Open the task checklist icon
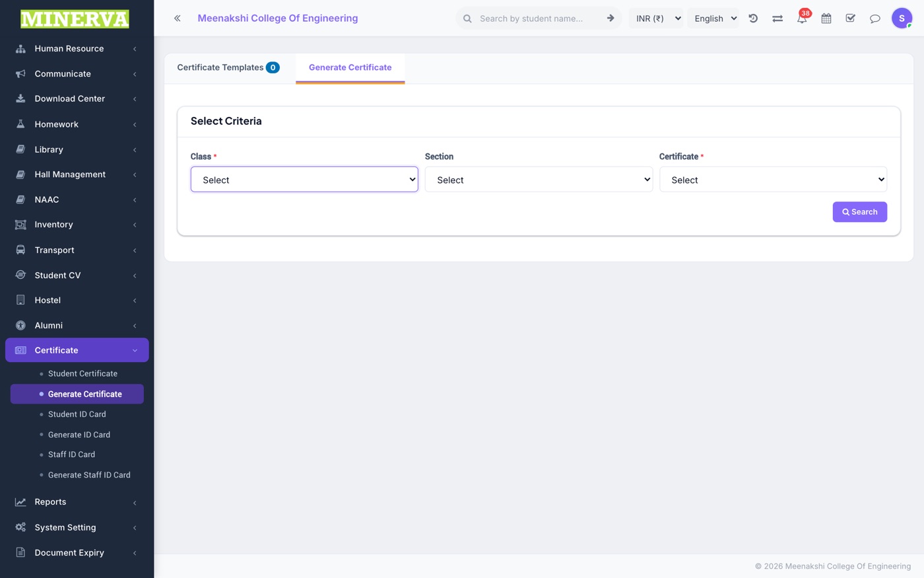 coord(851,18)
